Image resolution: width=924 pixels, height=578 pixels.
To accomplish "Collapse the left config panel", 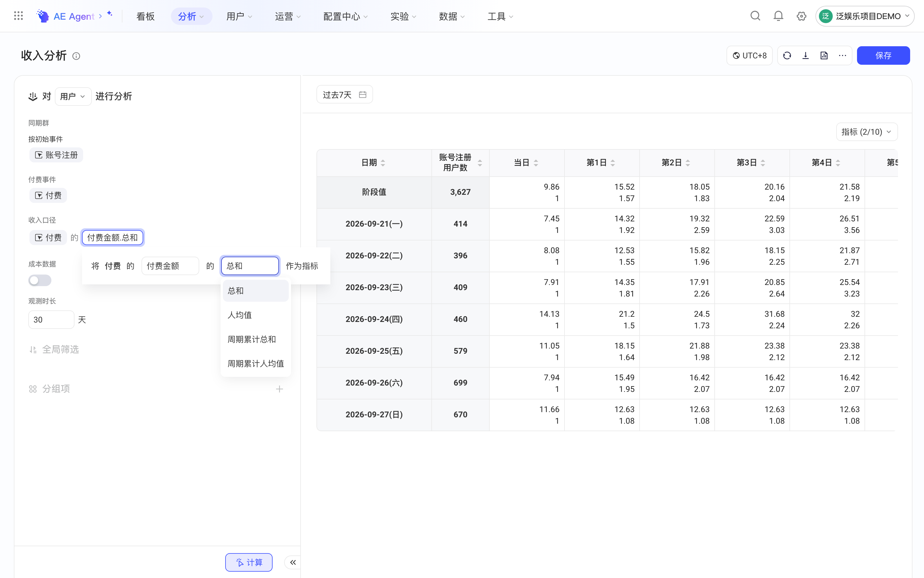I will (x=293, y=562).
